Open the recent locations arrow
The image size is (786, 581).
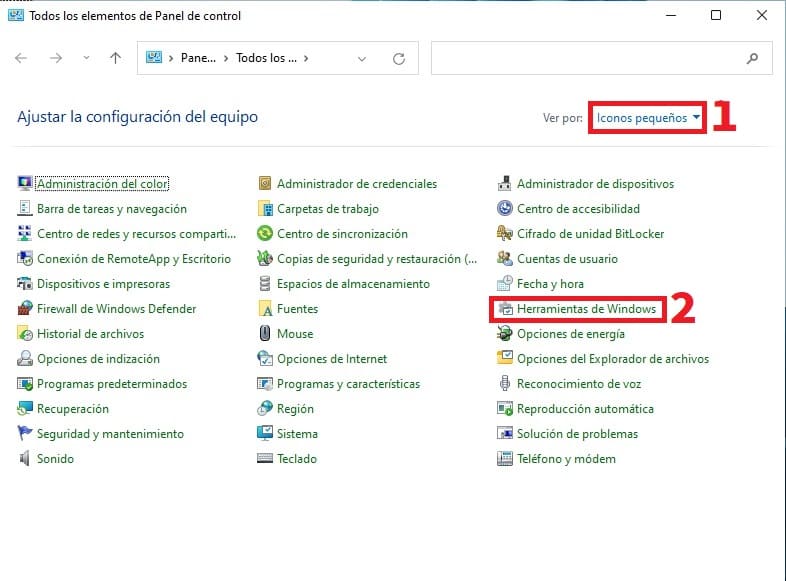86,58
